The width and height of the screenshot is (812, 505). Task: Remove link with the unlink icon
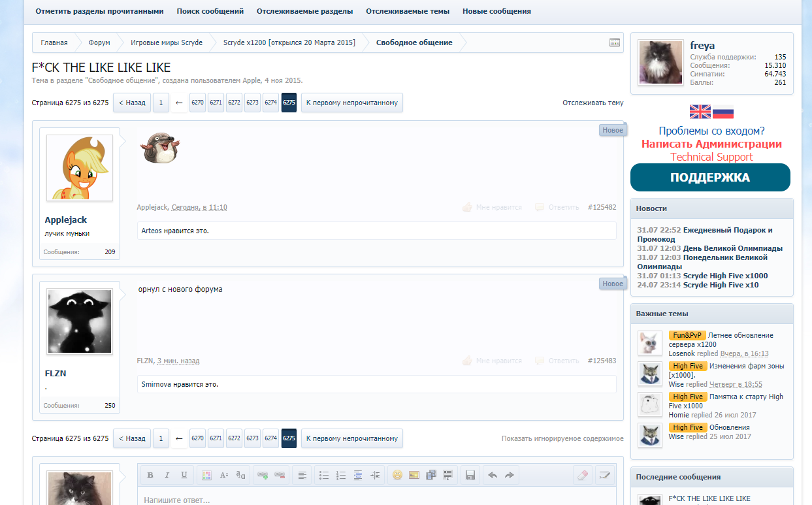(x=280, y=475)
